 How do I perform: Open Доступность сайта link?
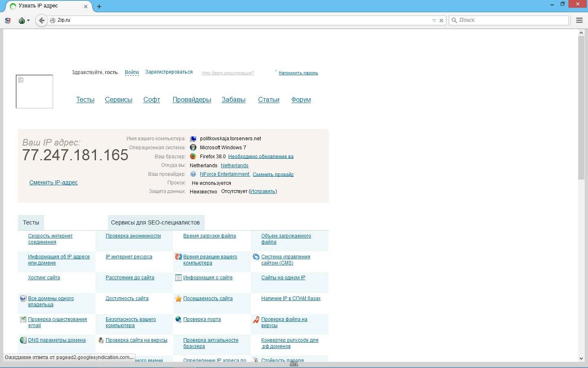click(x=127, y=298)
